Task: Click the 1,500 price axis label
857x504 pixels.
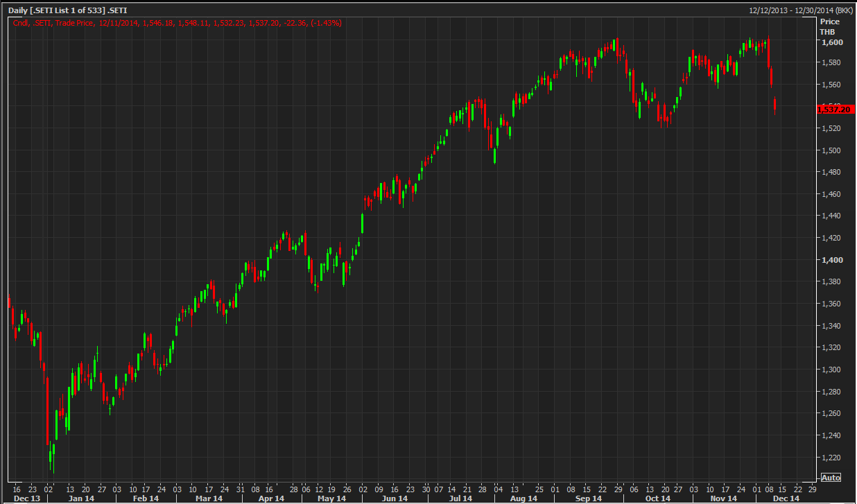Action: [831, 150]
